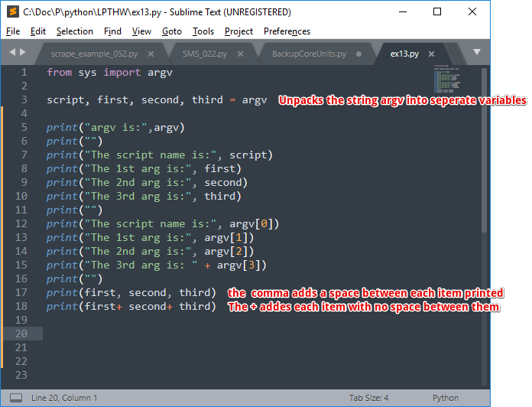
Task: Click line number 1 in the gutter
Action: 24,73
